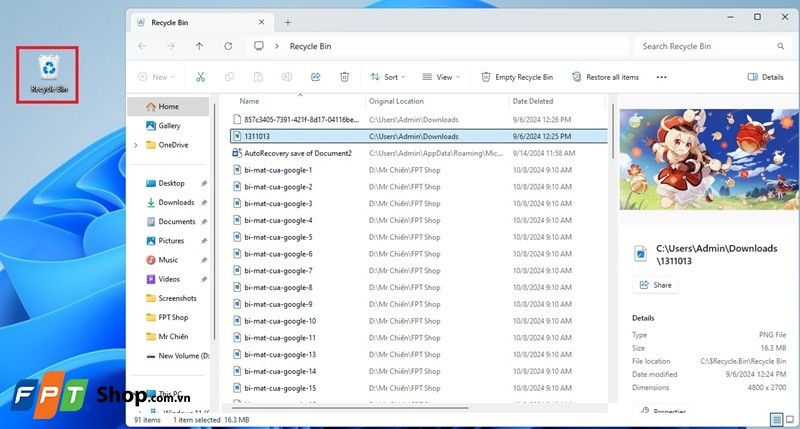This screenshot has width=800, height=429.
Task: Open Gallery in navigation pane
Action: click(168, 125)
